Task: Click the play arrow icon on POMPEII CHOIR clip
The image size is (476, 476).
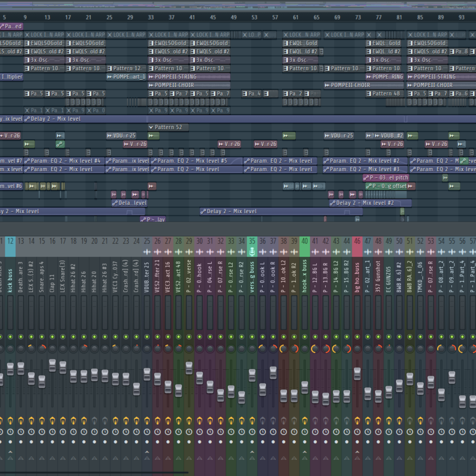Action: pyautogui.click(x=151, y=85)
